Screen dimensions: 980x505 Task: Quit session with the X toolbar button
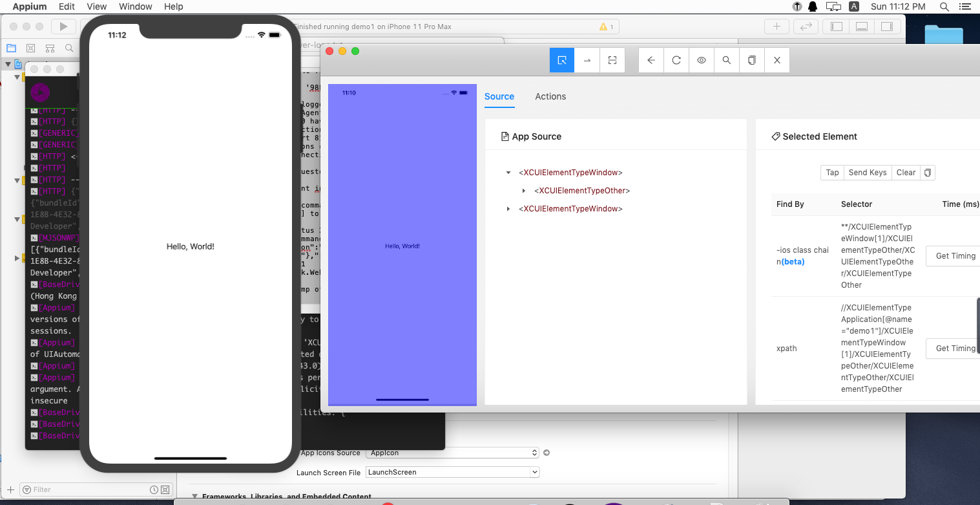(x=777, y=60)
